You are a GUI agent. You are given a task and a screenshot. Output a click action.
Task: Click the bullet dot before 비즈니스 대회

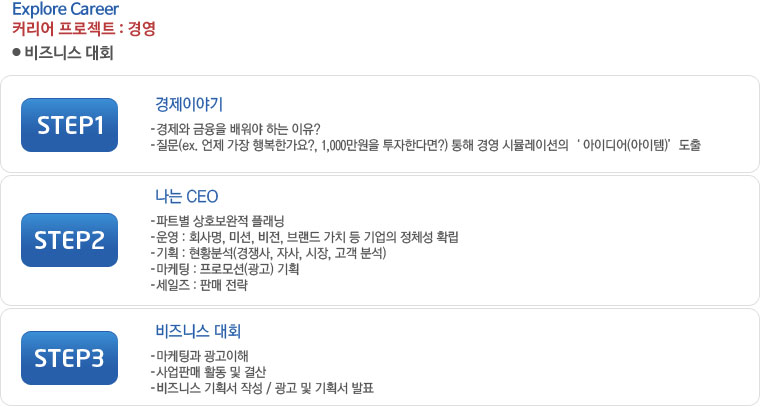[16, 51]
